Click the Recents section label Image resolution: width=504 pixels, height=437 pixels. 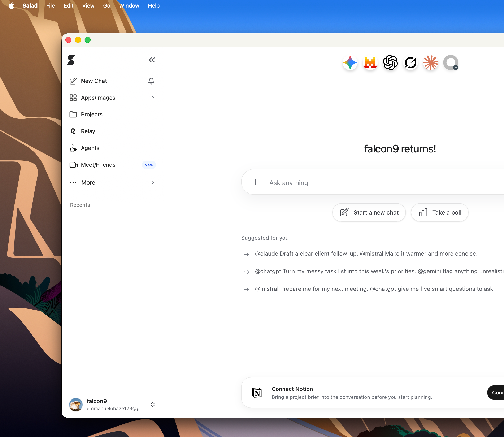point(80,205)
